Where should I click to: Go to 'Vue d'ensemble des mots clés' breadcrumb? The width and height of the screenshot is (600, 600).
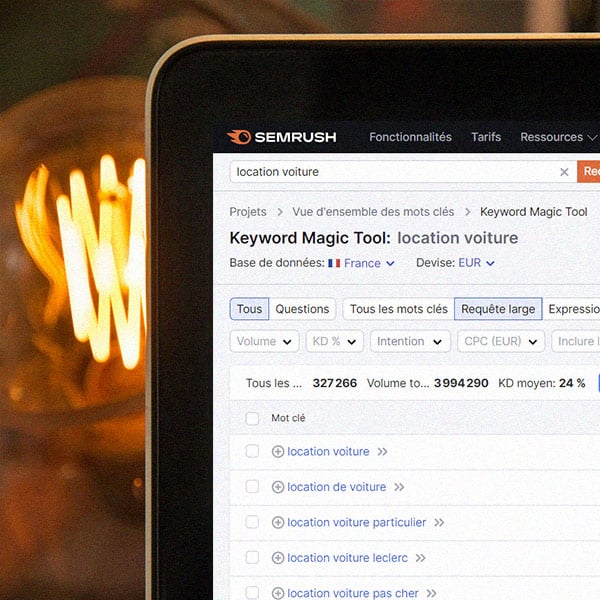373,212
